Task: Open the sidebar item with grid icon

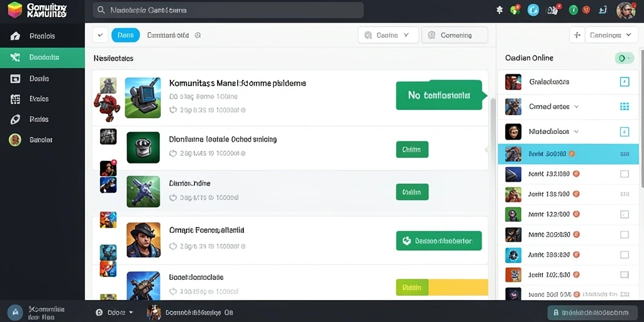Action: pos(42,99)
